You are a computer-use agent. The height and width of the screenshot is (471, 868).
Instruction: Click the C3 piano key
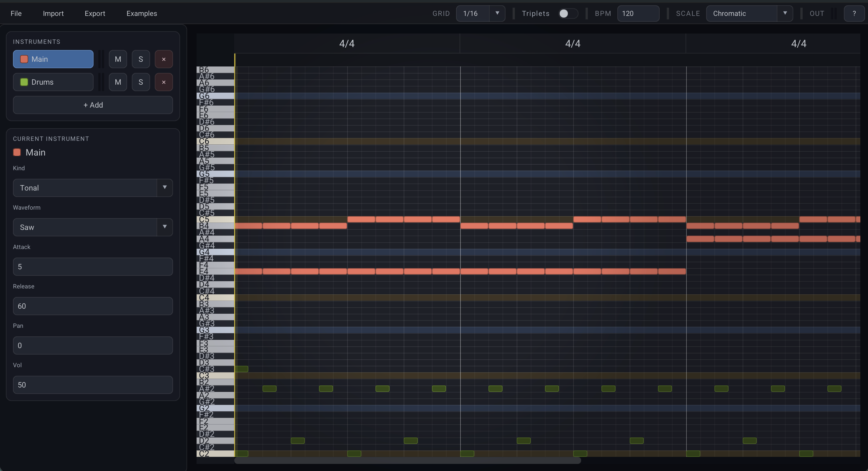(215, 376)
